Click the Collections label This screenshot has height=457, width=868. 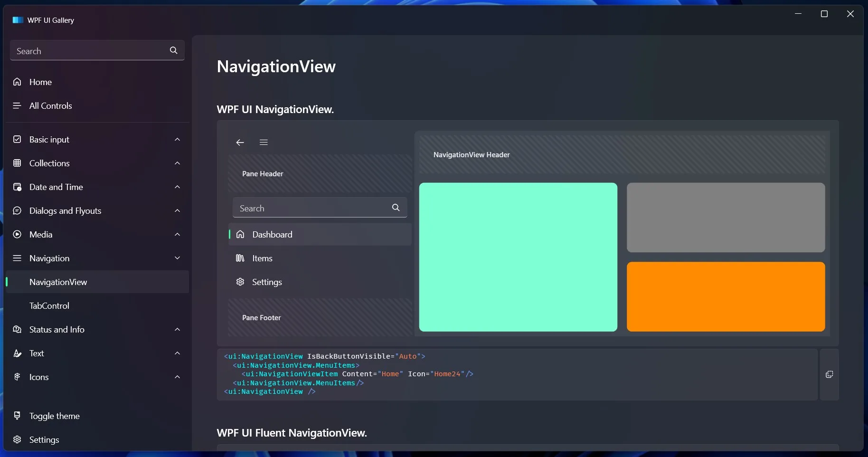click(x=49, y=163)
